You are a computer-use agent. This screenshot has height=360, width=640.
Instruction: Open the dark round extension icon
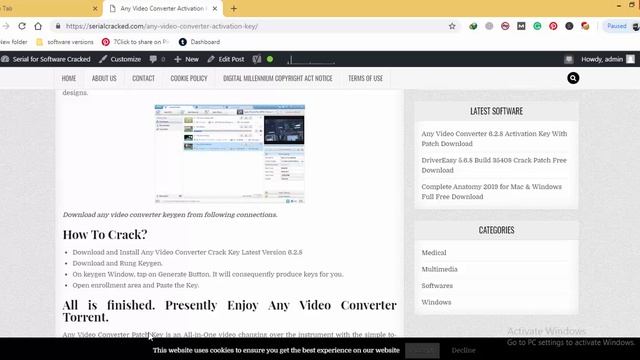(569, 26)
